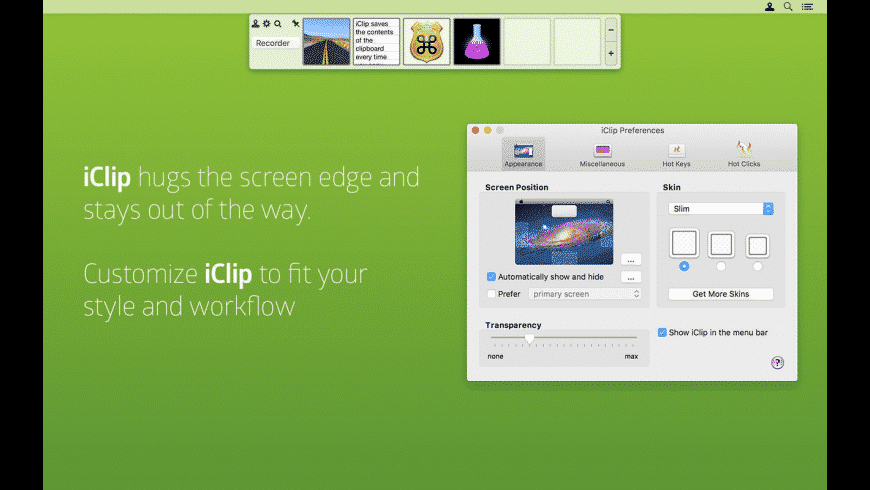
Task: Select the text clip reading 'iClip saves the contents'
Action: pyautogui.click(x=376, y=42)
